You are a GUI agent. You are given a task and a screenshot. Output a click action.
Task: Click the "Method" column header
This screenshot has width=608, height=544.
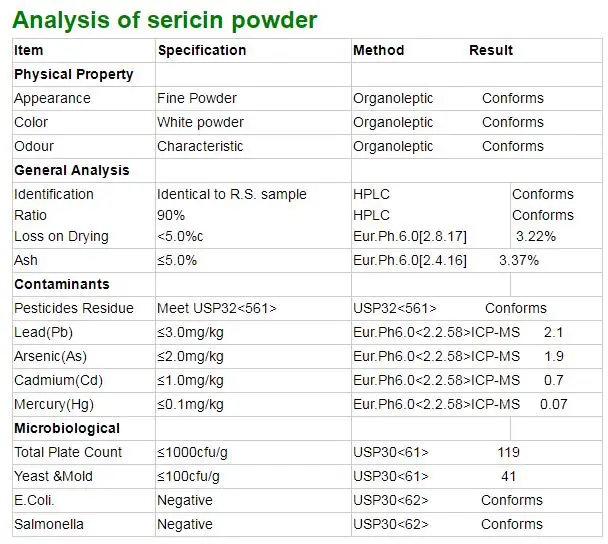coord(378,50)
